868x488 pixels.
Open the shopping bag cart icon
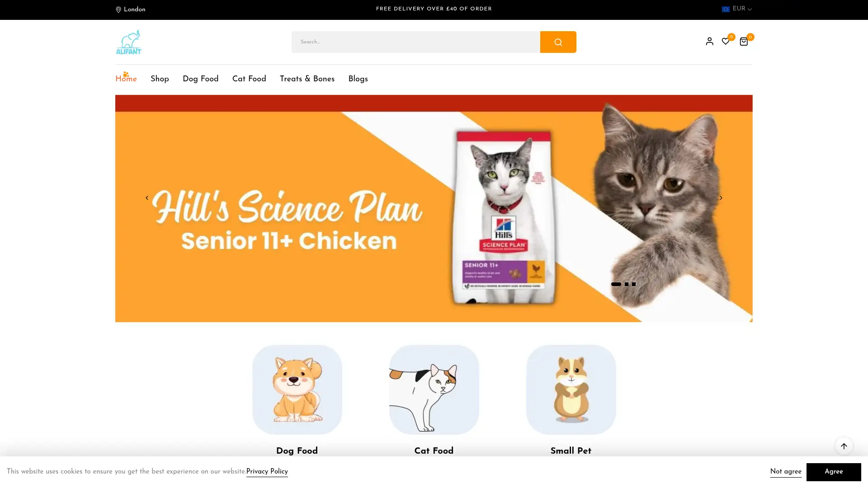click(744, 42)
